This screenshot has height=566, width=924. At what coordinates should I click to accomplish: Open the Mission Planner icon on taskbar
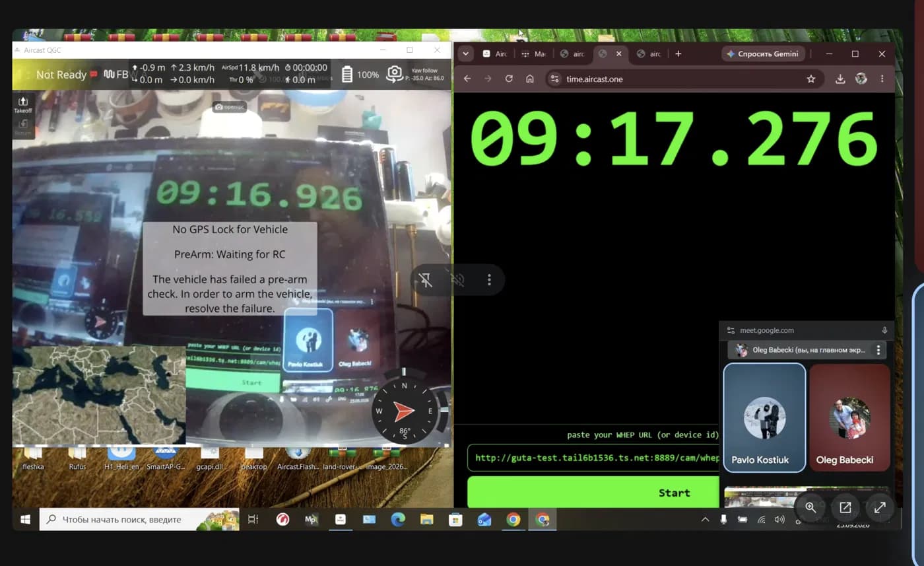[311, 520]
